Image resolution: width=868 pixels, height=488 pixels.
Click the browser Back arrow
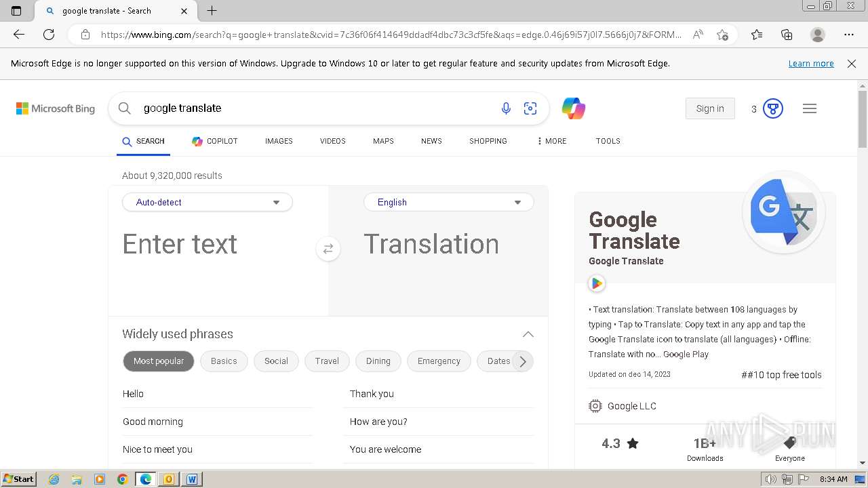tap(19, 35)
